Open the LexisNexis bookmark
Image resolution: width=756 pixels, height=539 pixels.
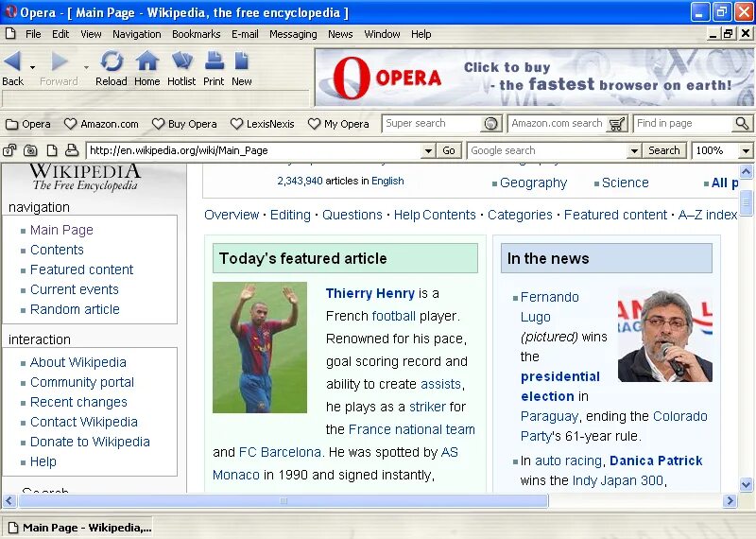[263, 124]
